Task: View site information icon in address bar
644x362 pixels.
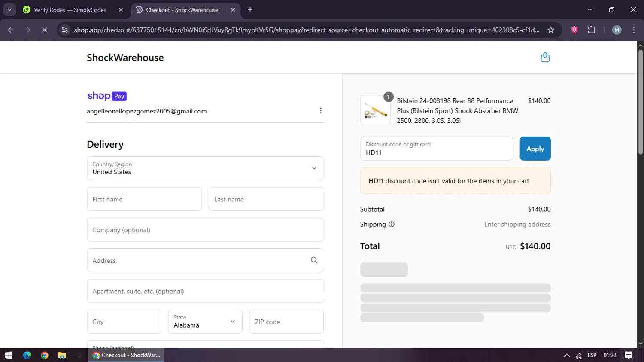Action: [x=65, y=30]
